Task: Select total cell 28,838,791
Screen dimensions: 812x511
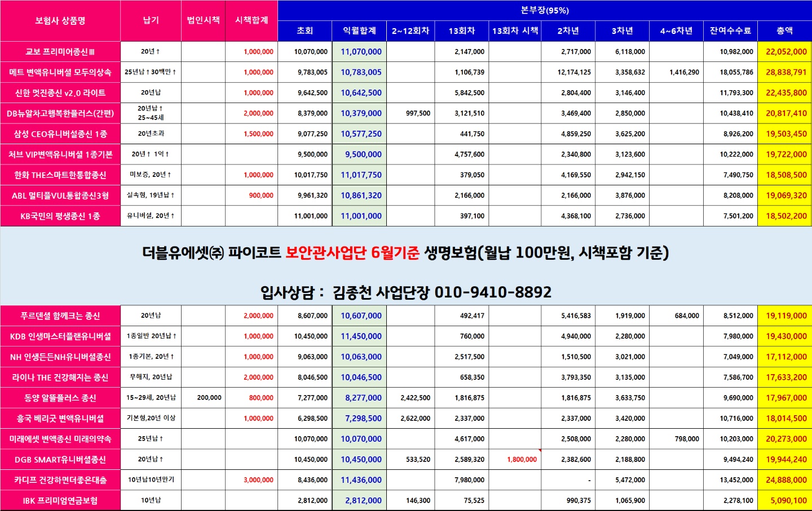Action: 784,72
